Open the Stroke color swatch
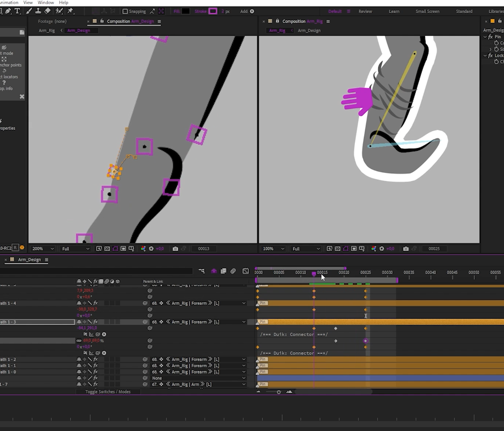Viewport: 504px width, 431px height. click(x=212, y=11)
